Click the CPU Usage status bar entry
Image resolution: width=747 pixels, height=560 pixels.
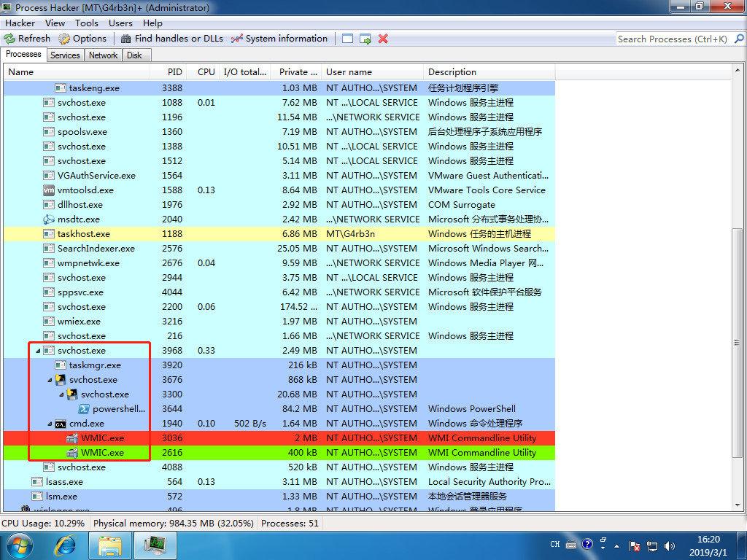[x=43, y=524]
